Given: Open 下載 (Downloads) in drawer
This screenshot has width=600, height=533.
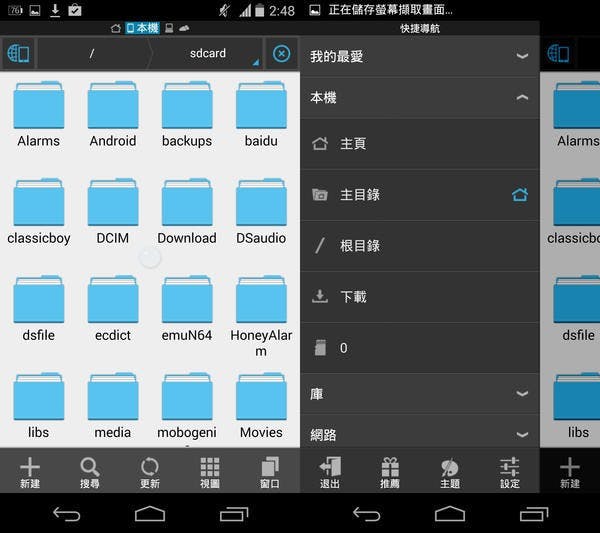Looking at the screenshot, I should 420,297.
